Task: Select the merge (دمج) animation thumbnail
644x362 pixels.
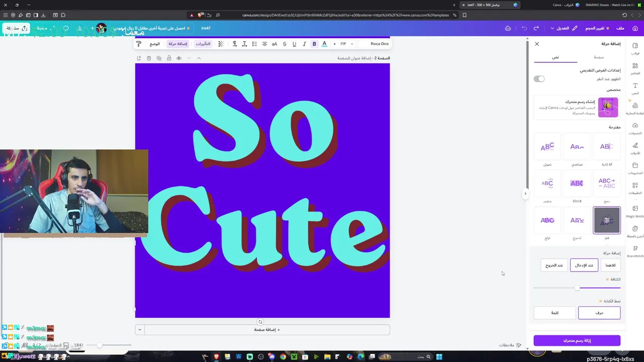Action: click(x=607, y=184)
